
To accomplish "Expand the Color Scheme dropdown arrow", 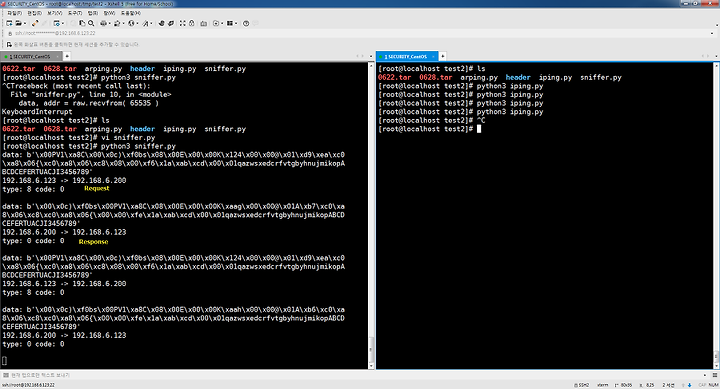I will click(124, 23).
